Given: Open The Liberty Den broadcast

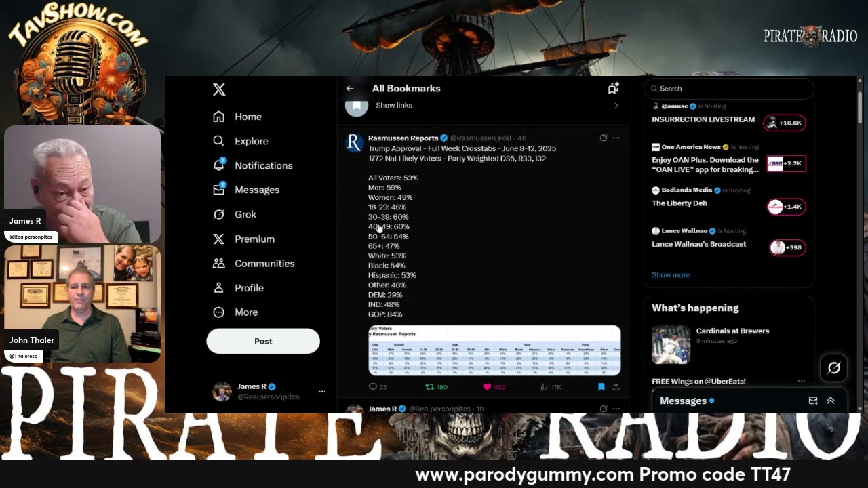Looking at the screenshot, I should pos(679,203).
